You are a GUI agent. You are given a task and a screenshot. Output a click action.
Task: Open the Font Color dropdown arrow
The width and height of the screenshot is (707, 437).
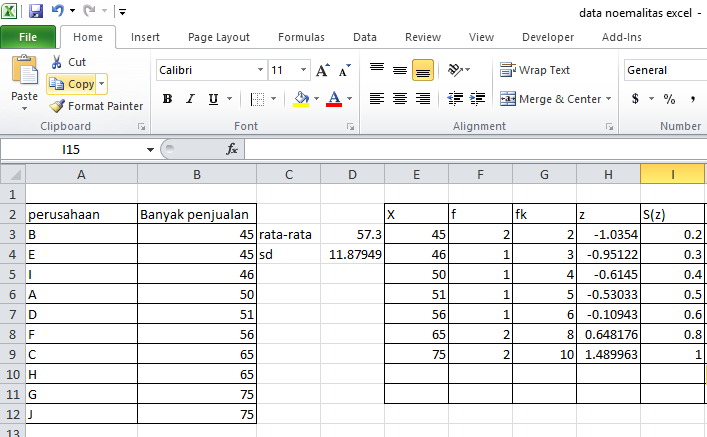(x=349, y=98)
